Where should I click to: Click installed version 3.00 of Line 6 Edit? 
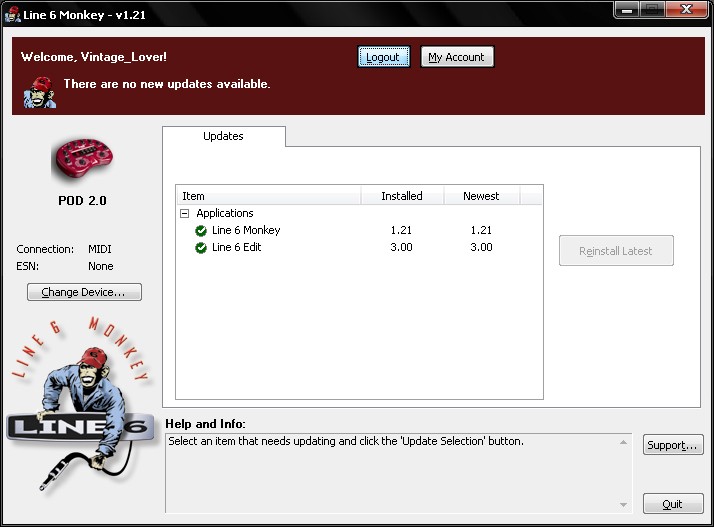[x=401, y=247]
